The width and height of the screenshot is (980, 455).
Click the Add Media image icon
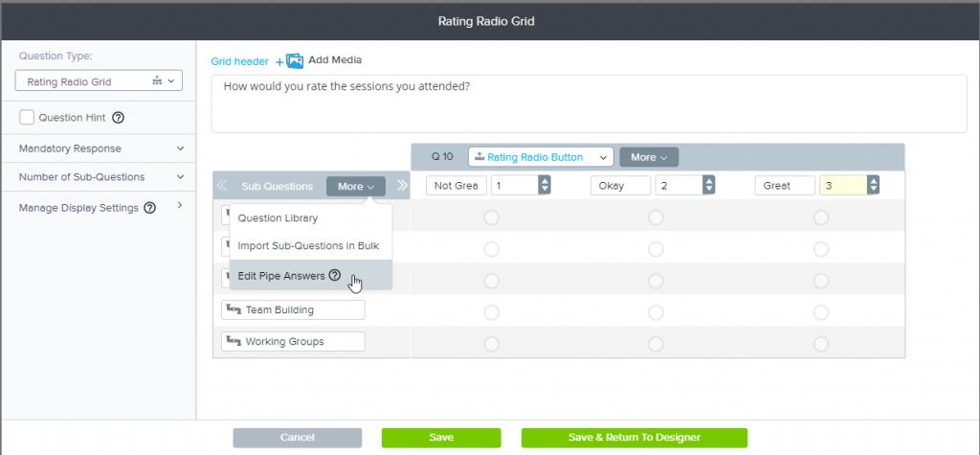point(295,60)
